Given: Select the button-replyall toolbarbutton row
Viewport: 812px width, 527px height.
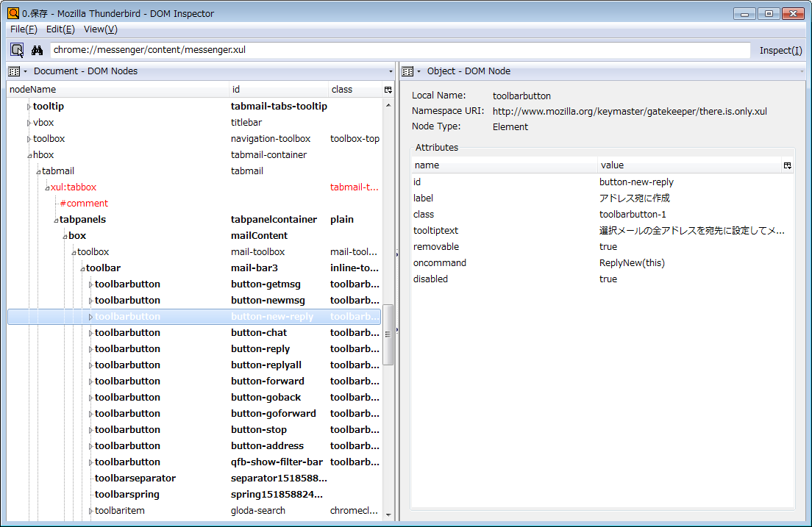Looking at the screenshot, I should (195, 365).
